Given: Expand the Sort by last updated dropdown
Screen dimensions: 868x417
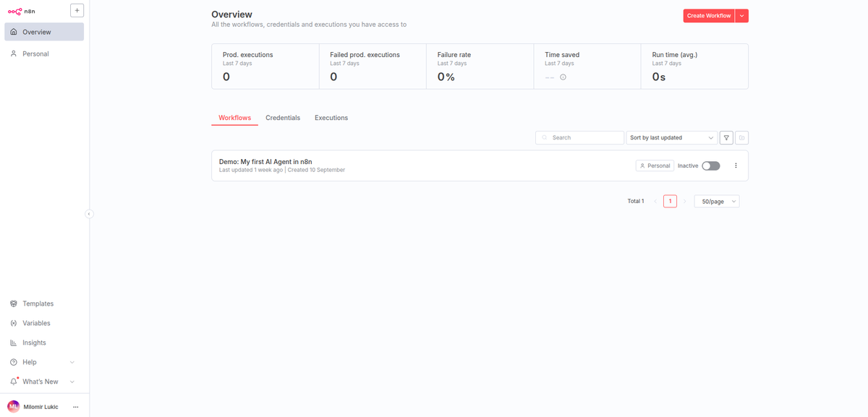Looking at the screenshot, I should tap(671, 137).
